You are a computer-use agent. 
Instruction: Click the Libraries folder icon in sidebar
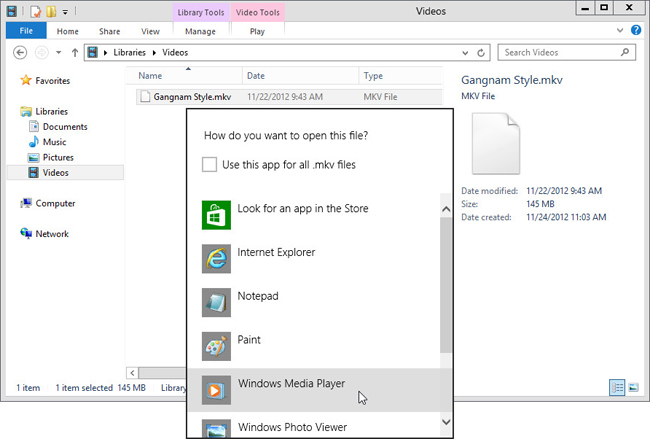26,111
